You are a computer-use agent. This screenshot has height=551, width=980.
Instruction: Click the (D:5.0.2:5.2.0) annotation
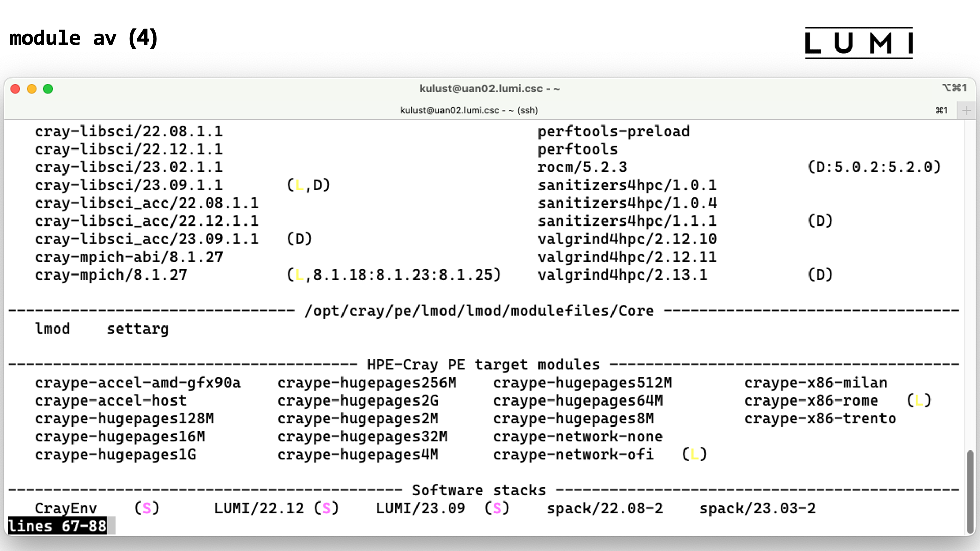click(874, 167)
